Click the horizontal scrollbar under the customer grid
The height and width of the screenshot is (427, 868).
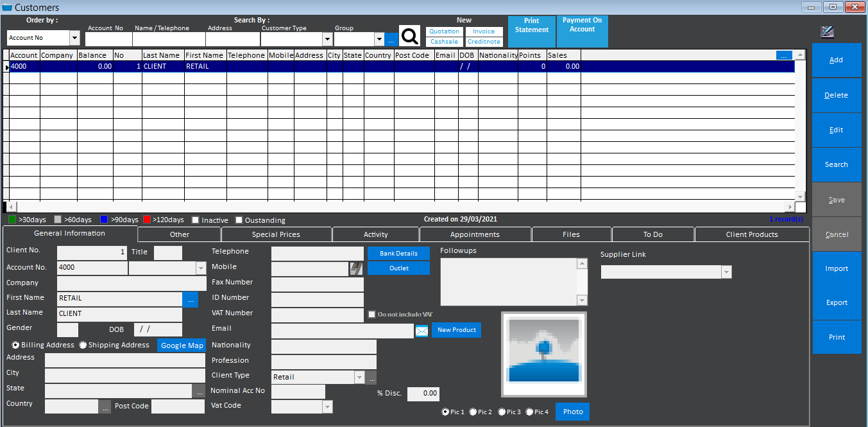(x=404, y=206)
